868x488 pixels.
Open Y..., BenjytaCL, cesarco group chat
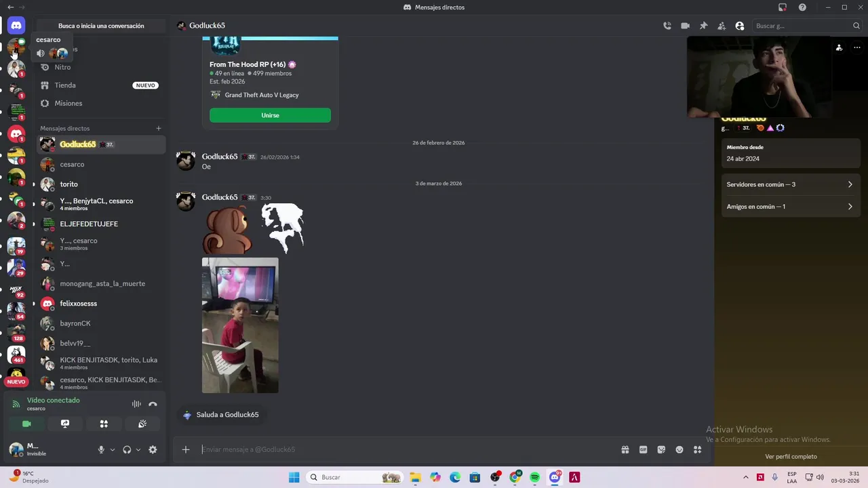click(101, 204)
